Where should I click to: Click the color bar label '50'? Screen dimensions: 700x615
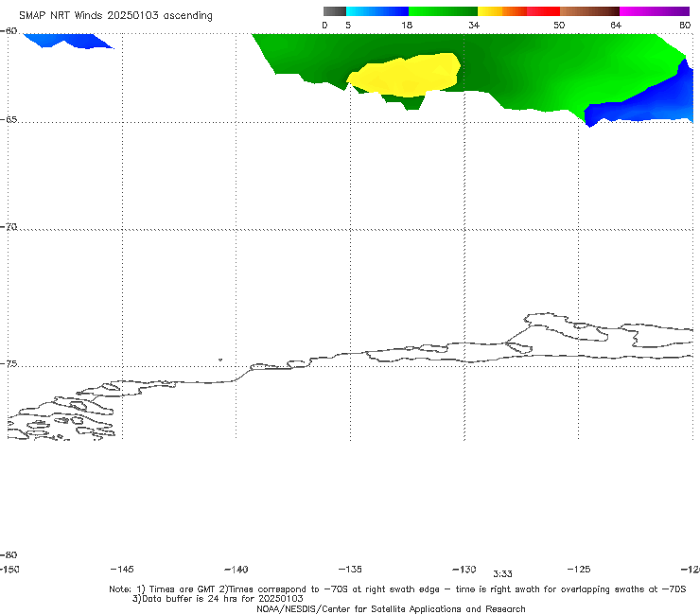559,26
